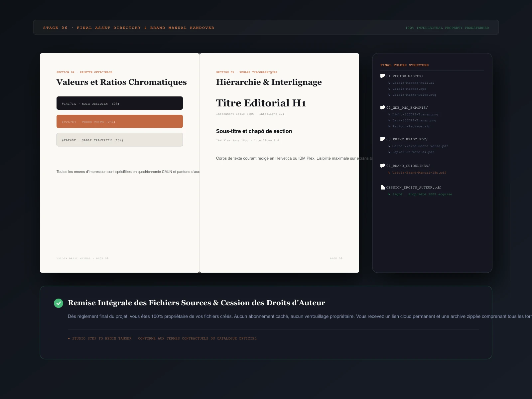532x399 pixels.
Task: Click the 04_BRAND_GUIDELINES folder icon
Action: click(x=382, y=166)
